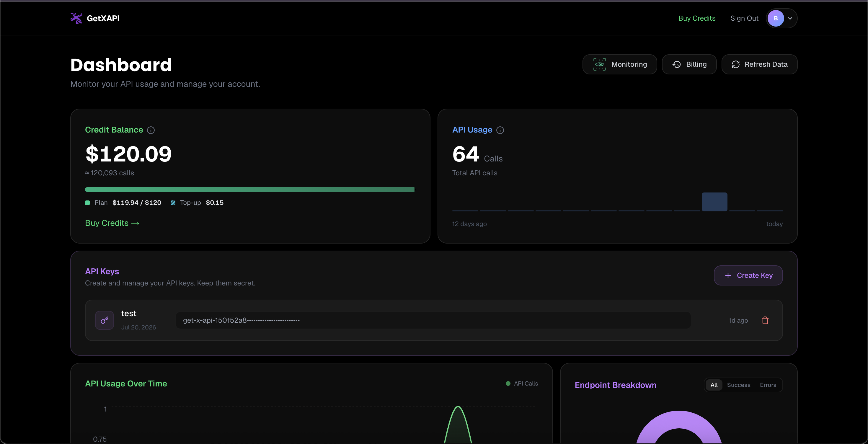Show API Usage info tooltip icon

pyautogui.click(x=500, y=130)
